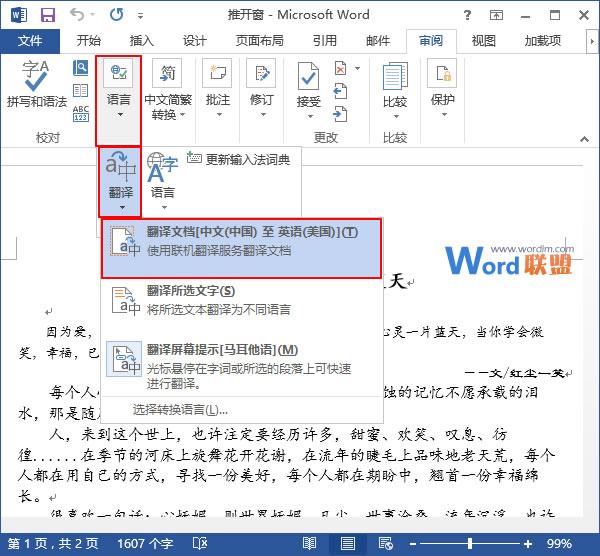Toggle Mini Translator (翻译屏幕提示) option
This screenshot has width=600, height=556.
click(242, 365)
